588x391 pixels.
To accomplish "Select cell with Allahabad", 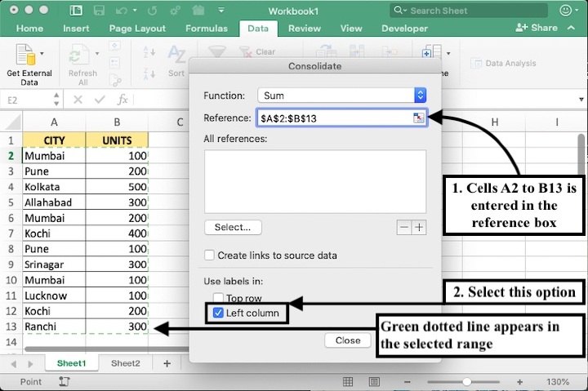I will click(54, 202).
